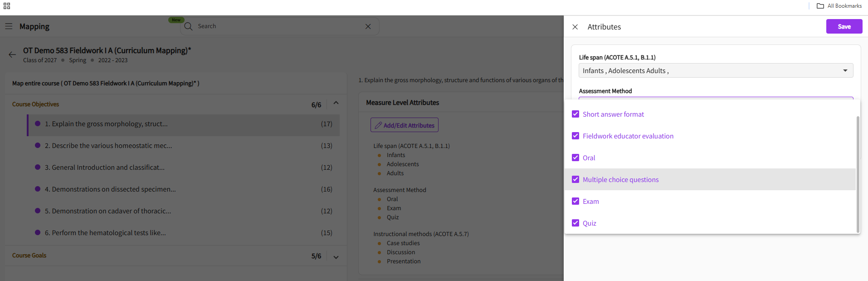This screenshot has width=868, height=281.
Task: Click the dropdown list scrollbar
Action: (x=858, y=173)
